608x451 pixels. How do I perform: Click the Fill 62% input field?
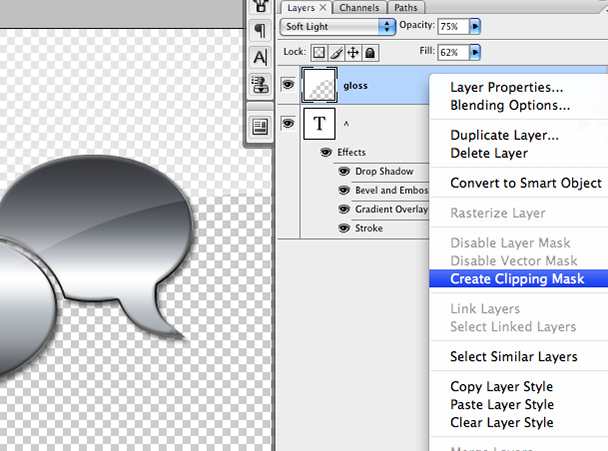tap(453, 52)
